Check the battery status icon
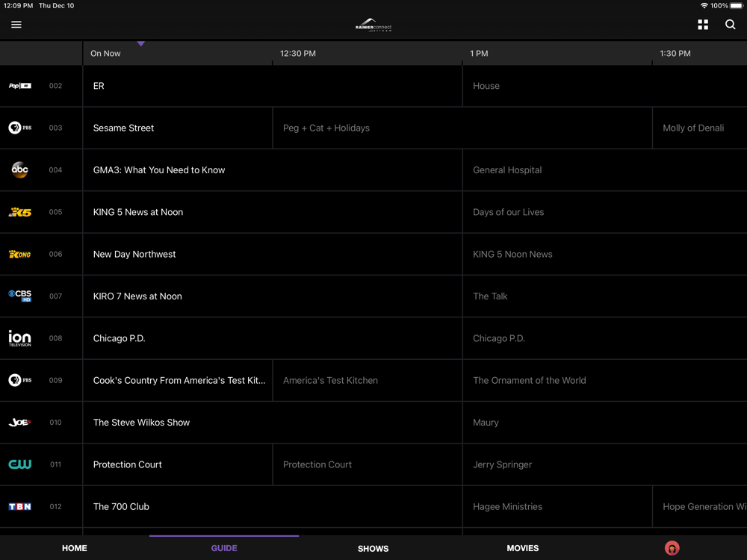 [x=737, y=6]
